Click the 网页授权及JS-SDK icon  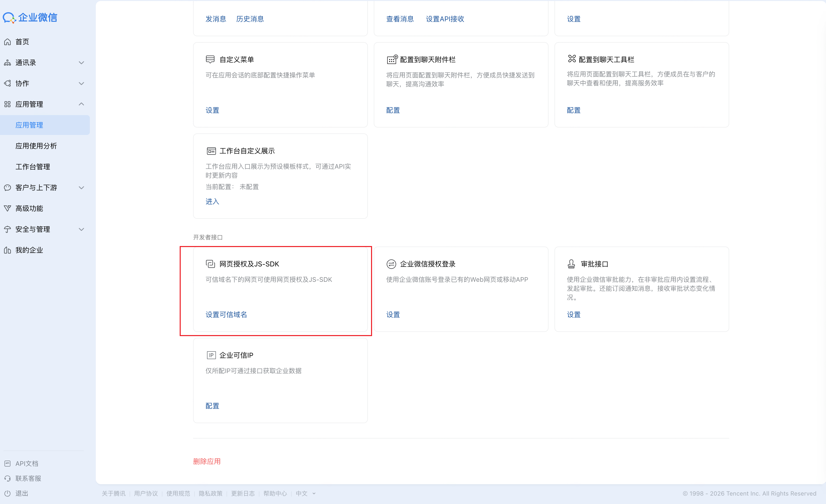210,264
